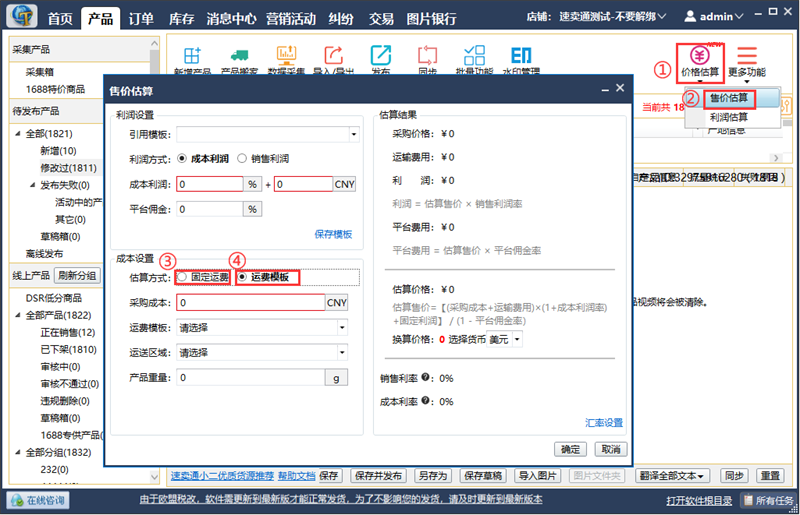This screenshot has height=515, width=800.
Task: Choose 利润估算 from the dropdown menu
Action: [729, 117]
